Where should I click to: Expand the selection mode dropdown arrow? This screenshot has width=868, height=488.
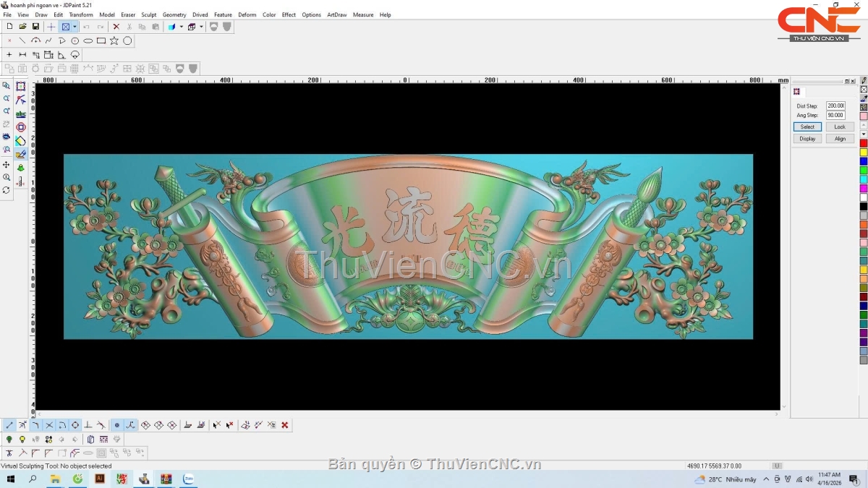[75, 27]
